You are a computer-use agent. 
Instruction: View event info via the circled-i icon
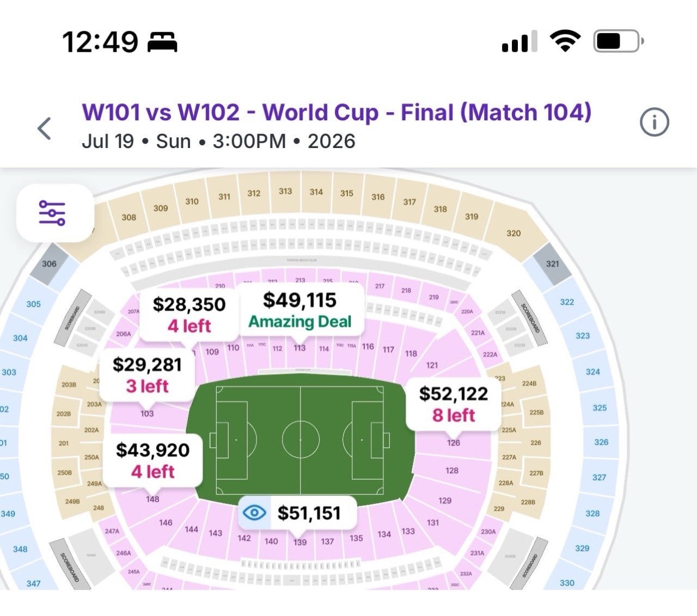653,122
